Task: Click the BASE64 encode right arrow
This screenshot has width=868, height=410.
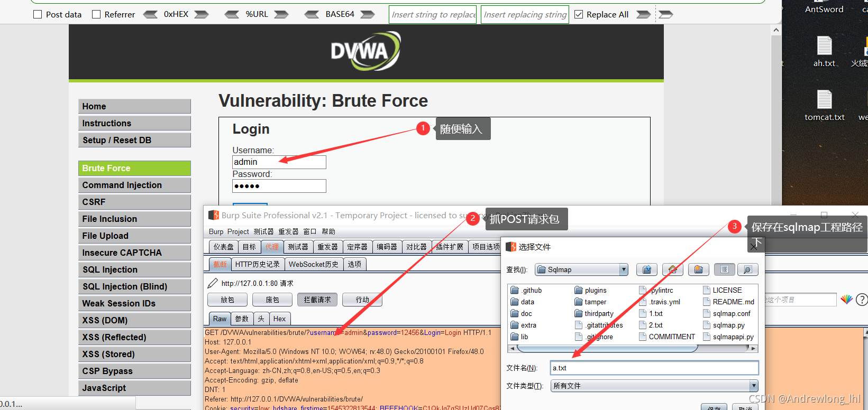Action: point(368,14)
